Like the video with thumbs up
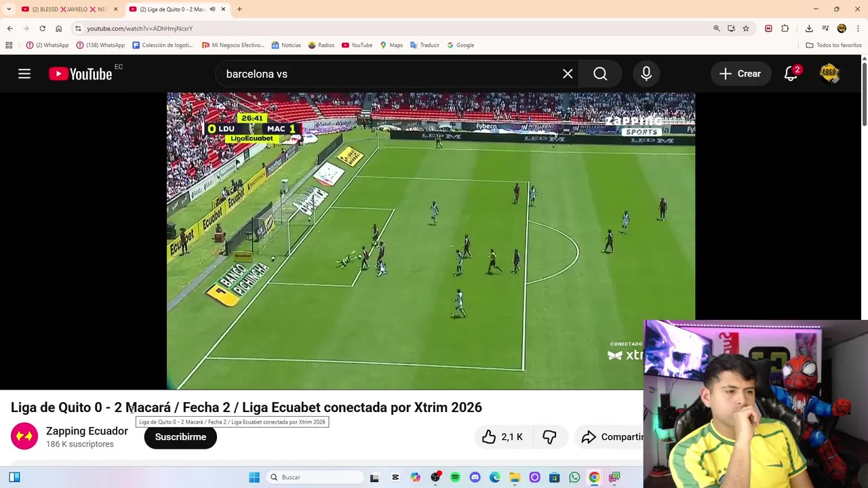868x488 pixels. 502,437
